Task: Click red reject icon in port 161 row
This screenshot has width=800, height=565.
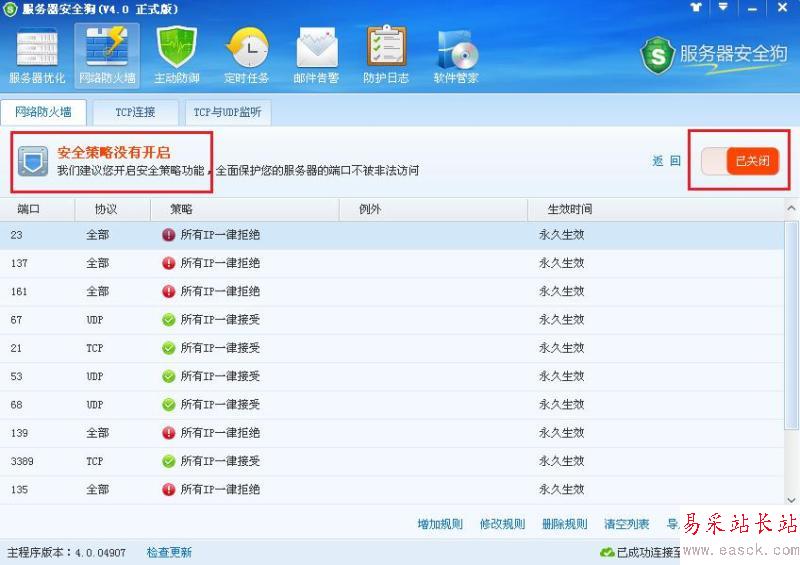Action: (168, 292)
